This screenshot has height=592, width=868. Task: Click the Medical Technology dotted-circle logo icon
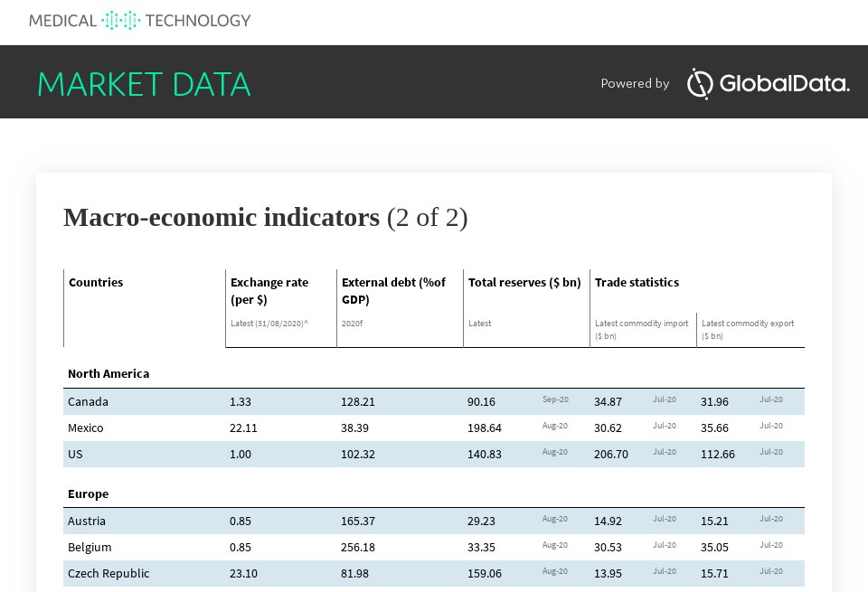tap(118, 18)
